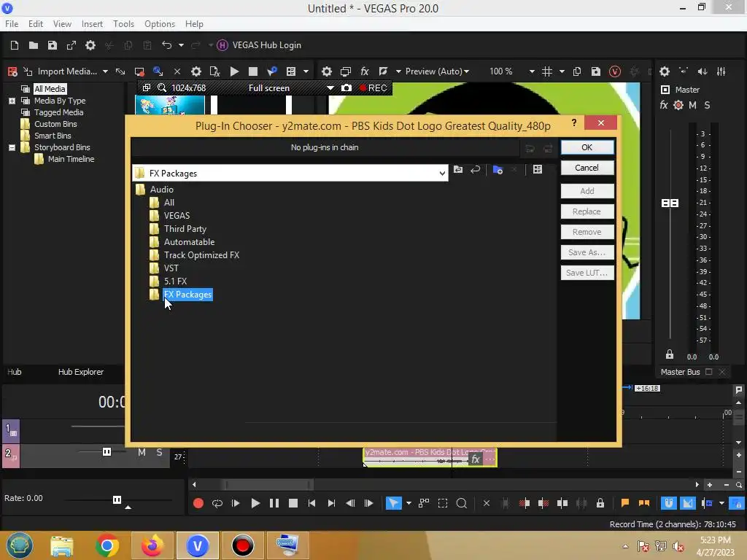Toggle Master bus solo S button

707,105
